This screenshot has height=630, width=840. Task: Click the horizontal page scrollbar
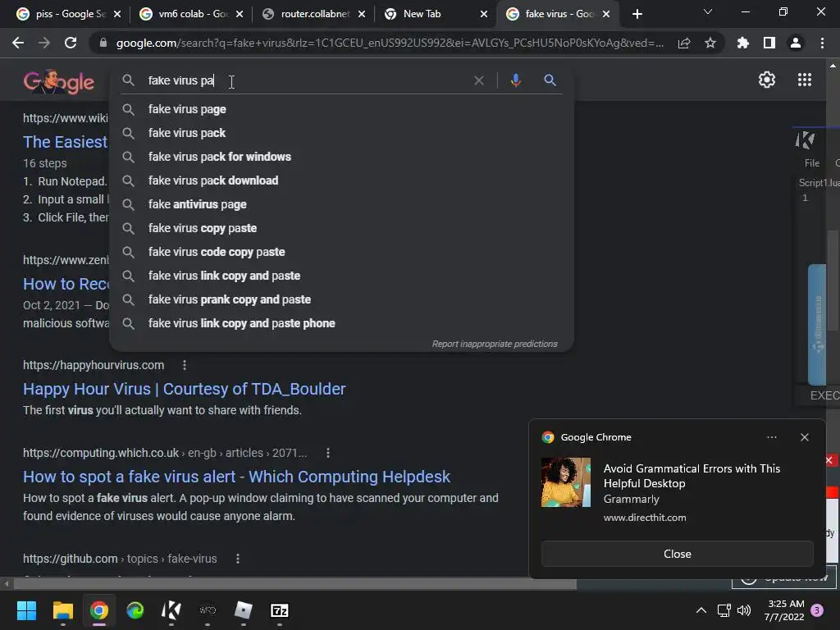(294, 583)
